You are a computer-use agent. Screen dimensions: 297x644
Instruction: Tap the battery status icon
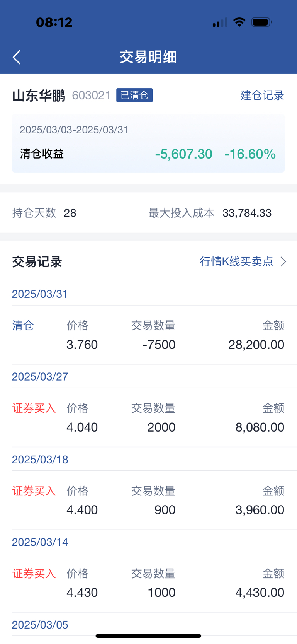[x=261, y=22]
